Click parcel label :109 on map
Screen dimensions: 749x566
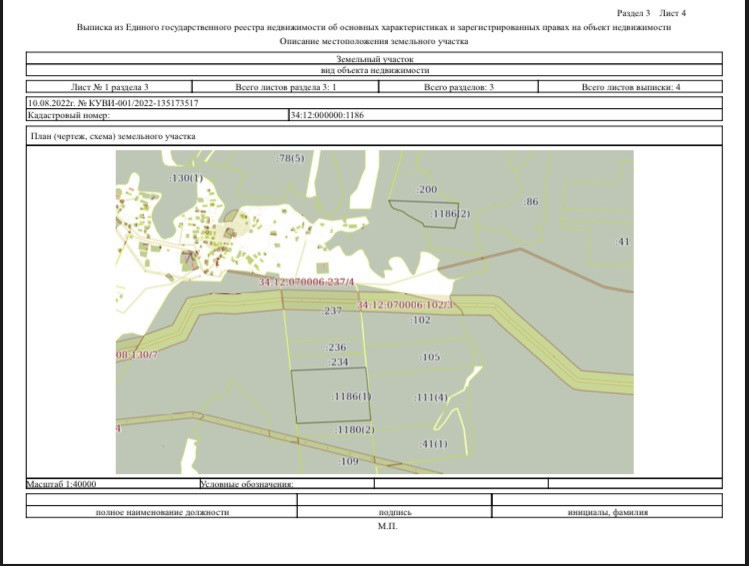pyautogui.click(x=348, y=461)
